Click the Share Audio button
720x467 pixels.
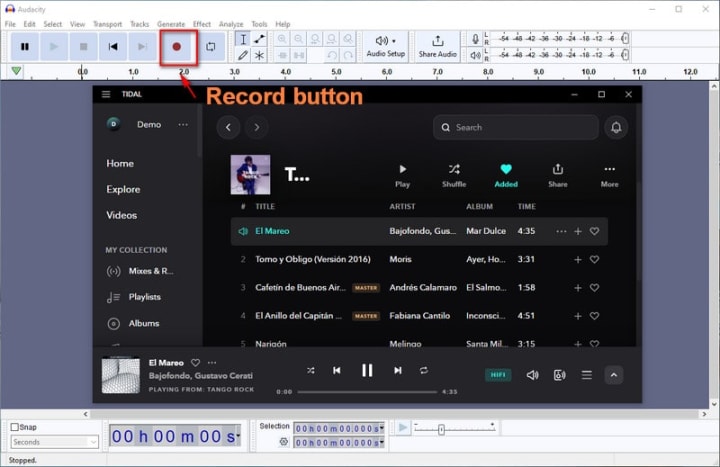pyautogui.click(x=438, y=46)
